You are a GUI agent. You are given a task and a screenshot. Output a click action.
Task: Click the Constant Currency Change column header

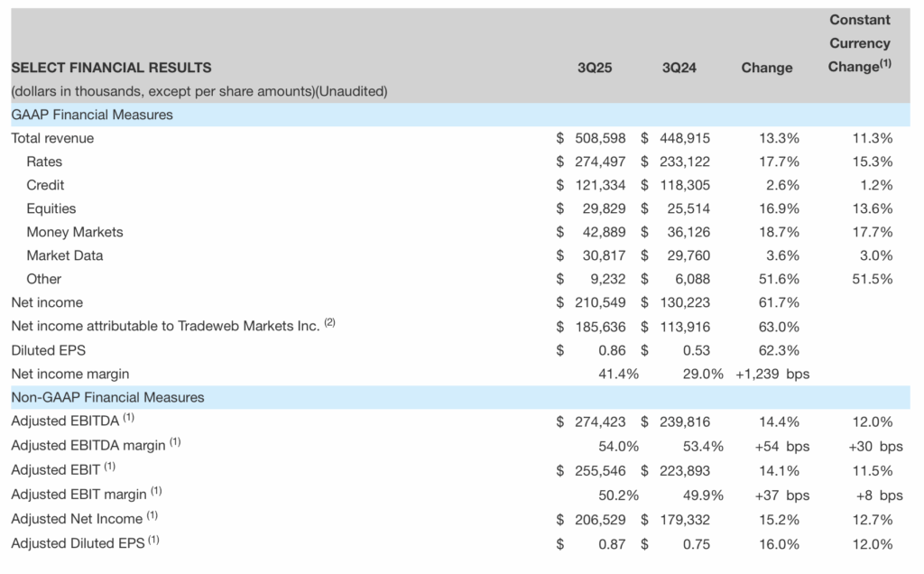point(859,43)
